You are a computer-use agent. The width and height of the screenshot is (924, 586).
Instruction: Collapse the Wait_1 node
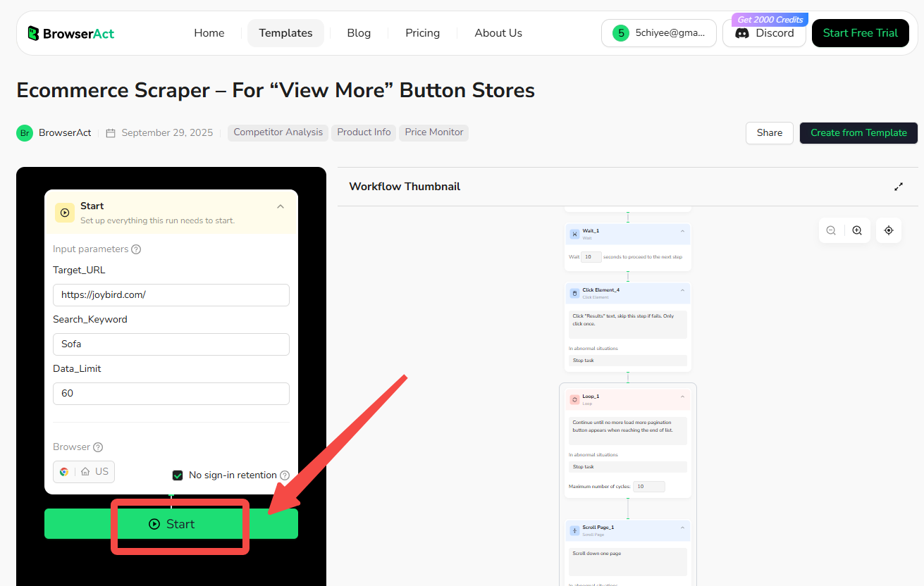tap(682, 231)
